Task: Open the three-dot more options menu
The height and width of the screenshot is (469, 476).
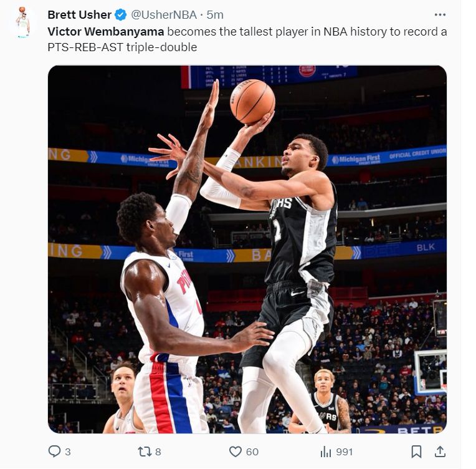Action: tap(440, 14)
